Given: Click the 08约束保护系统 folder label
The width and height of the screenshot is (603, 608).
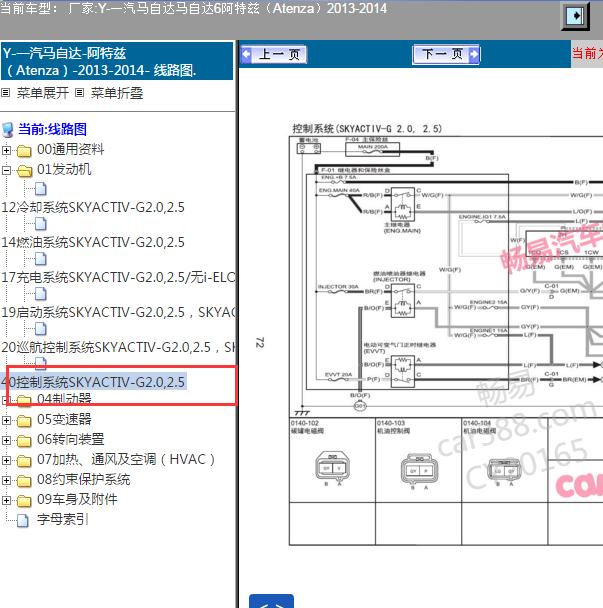Looking at the screenshot, I should click(83, 480).
